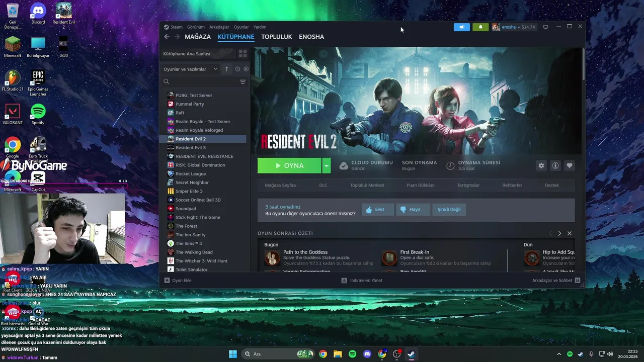Add Resident Evil 2 to favorites heart
This screenshot has width=644, height=362.
[569, 165]
